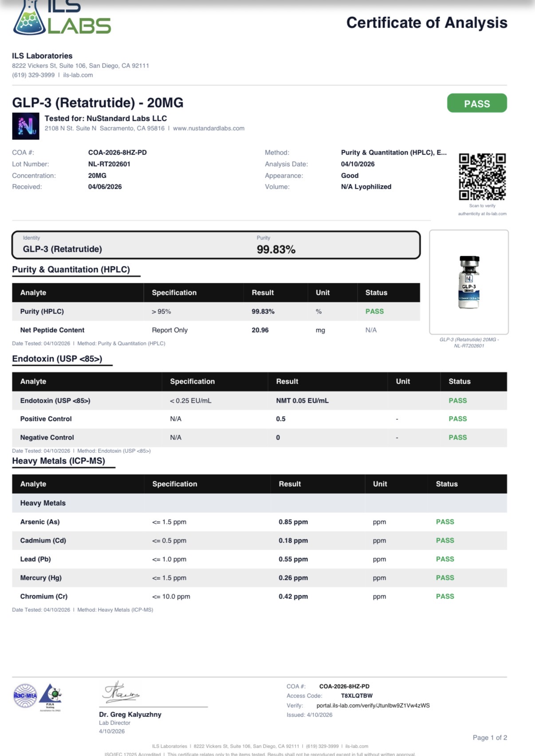The image size is (535, 756).
Task: Click the ilac-MRA accreditation logo
Action: click(x=25, y=696)
